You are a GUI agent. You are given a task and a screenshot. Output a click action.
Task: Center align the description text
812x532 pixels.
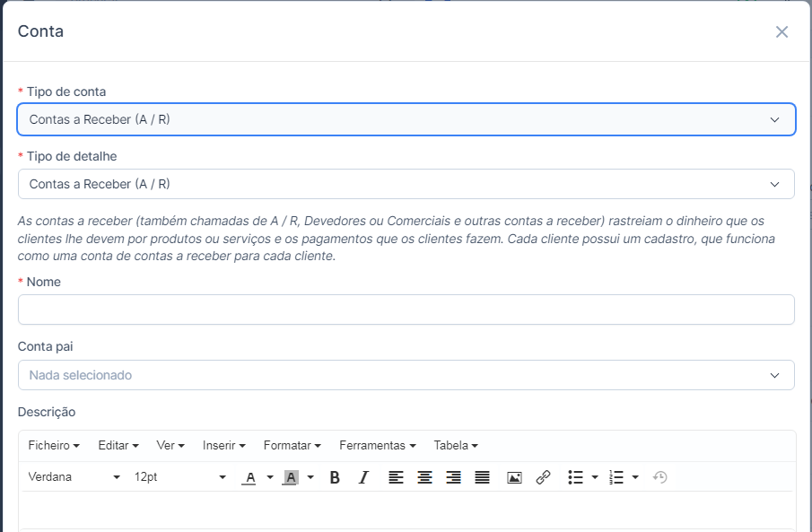[x=424, y=477]
